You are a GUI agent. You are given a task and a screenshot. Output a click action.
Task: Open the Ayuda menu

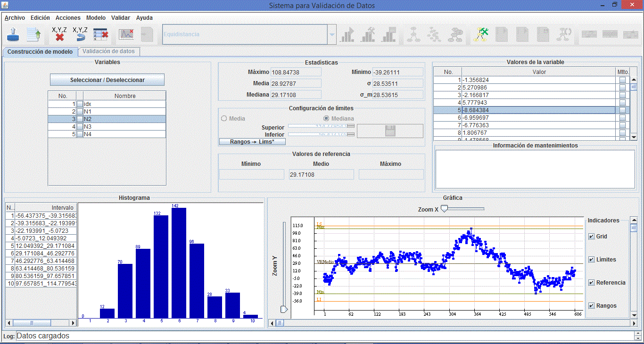[x=144, y=17]
